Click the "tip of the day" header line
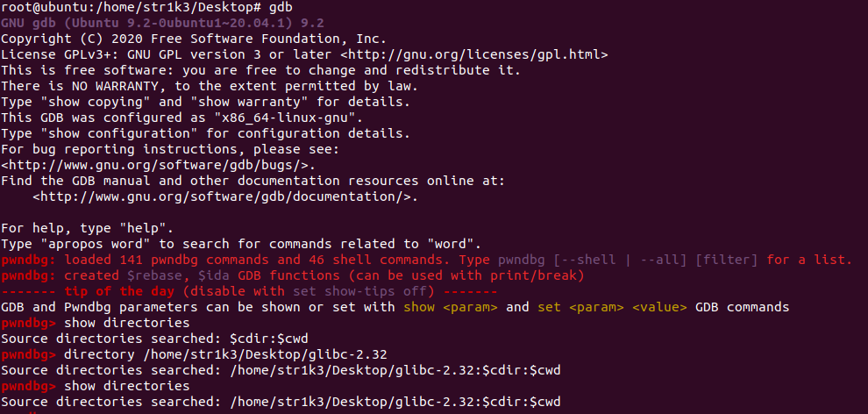This screenshot has width=868, height=414. pos(249,291)
